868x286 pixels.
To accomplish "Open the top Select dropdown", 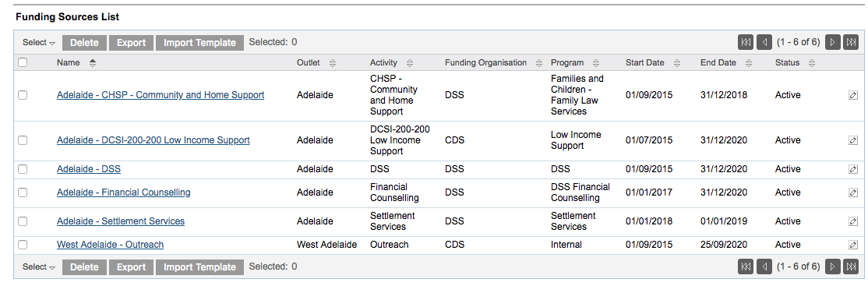I will click(39, 43).
